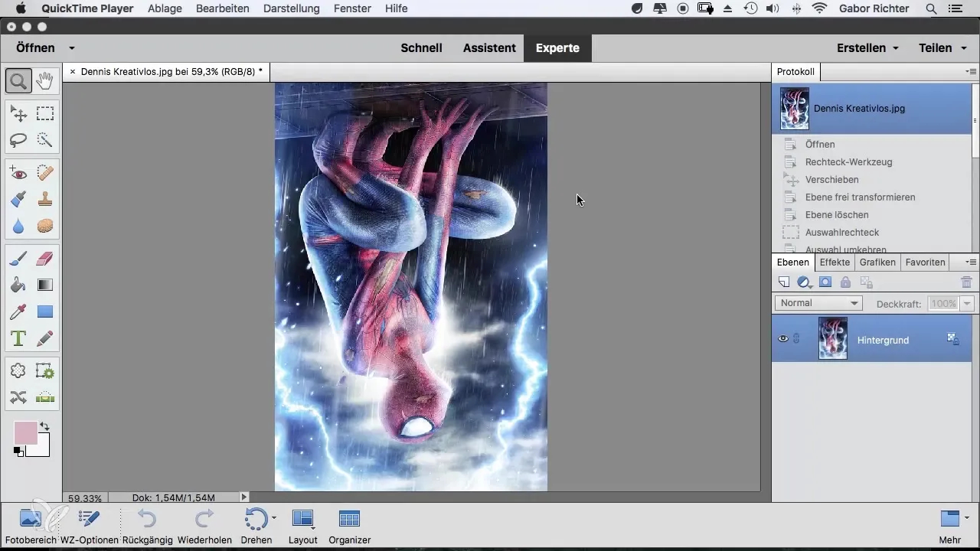Open the WZ-Optionen tool options
Screen dimensions: 980x551
click(x=89, y=527)
